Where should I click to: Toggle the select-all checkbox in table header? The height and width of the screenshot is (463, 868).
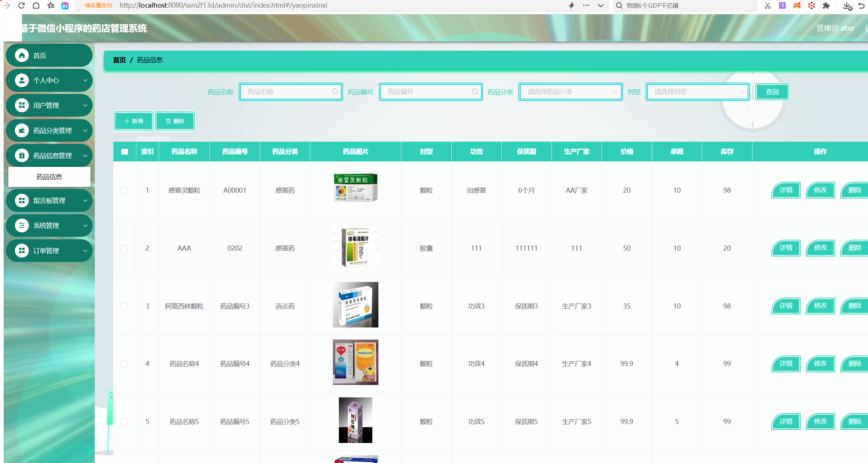coord(125,152)
